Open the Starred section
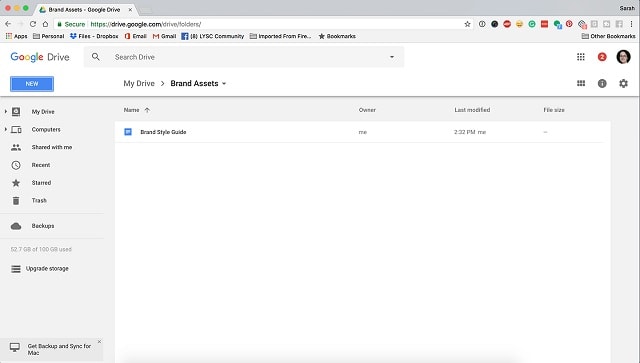The image size is (640, 363). pyautogui.click(x=41, y=183)
